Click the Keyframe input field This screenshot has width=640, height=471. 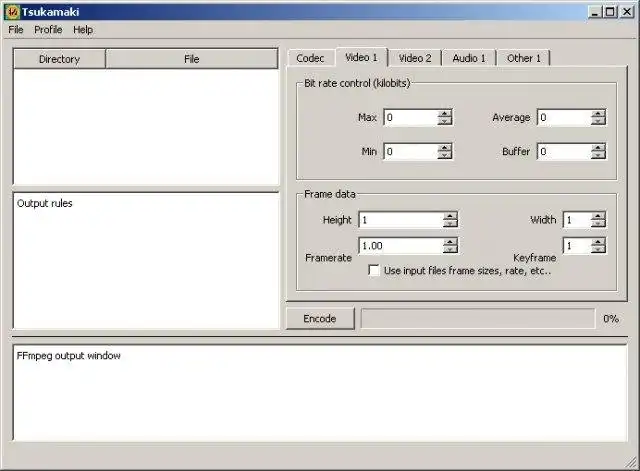[x=577, y=246]
